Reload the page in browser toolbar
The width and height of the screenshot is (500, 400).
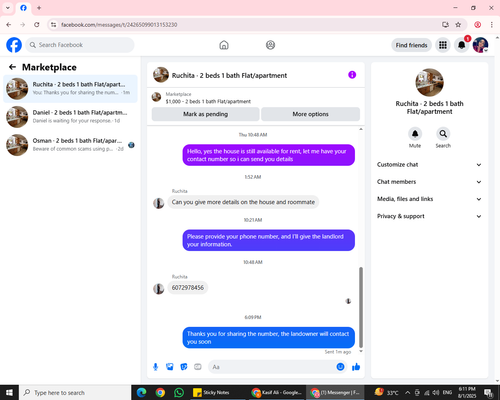tap(37, 25)
